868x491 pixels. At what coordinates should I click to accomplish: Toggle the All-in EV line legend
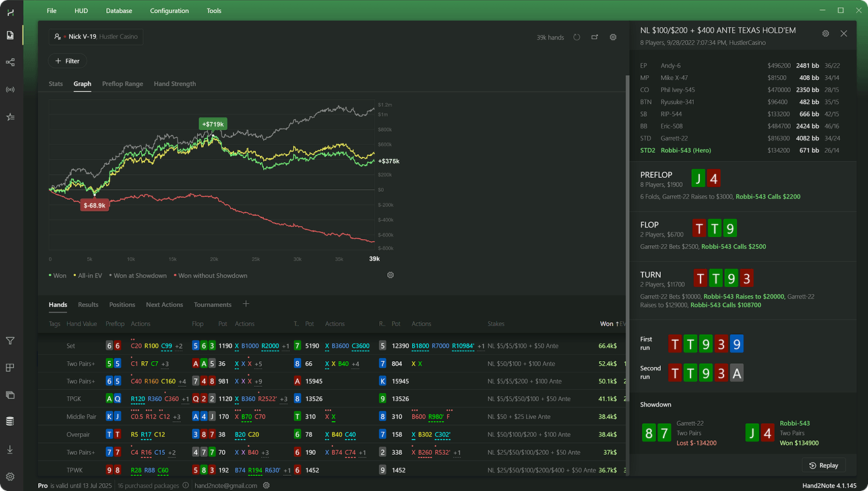[x=88, y=275]
